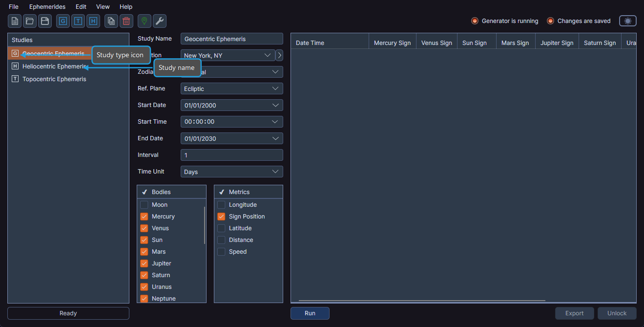The height and width of the screenshot is (327, 644).
Task: Open the Start Date picker dropdown
Action: click(275, 105)
